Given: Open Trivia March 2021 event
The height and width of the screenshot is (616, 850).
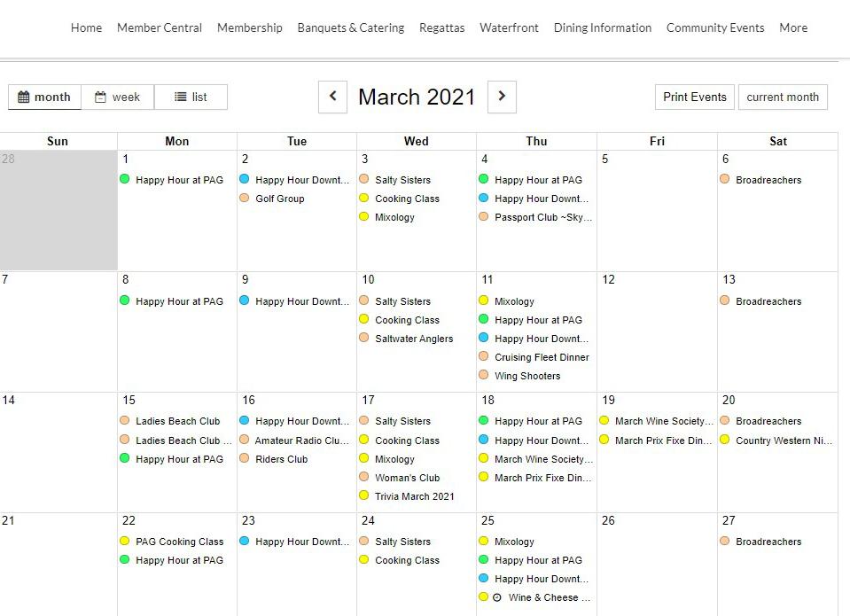Looking at the screenshot, I should tap(414, 495).
